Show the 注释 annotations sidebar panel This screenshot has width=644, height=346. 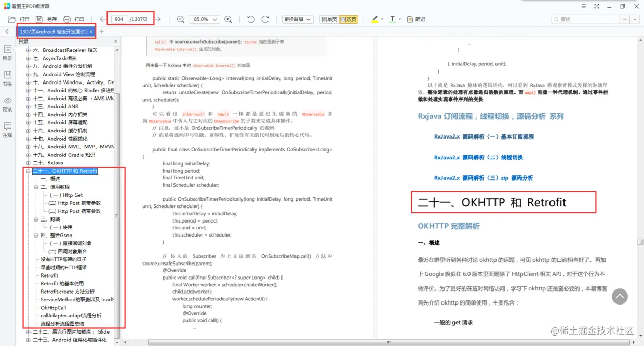click(x=7, y=130)
